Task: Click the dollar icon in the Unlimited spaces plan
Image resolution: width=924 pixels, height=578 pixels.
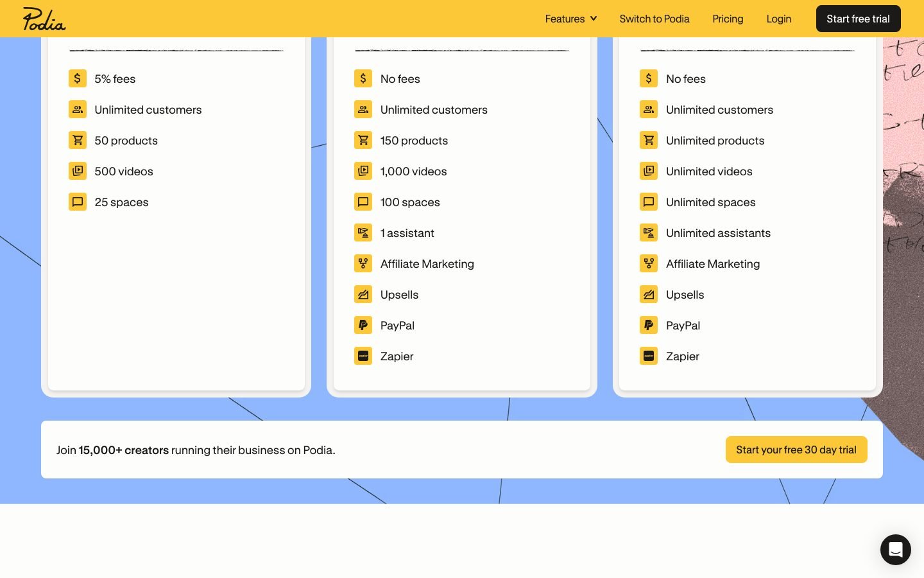Action: tap(649, 78)
